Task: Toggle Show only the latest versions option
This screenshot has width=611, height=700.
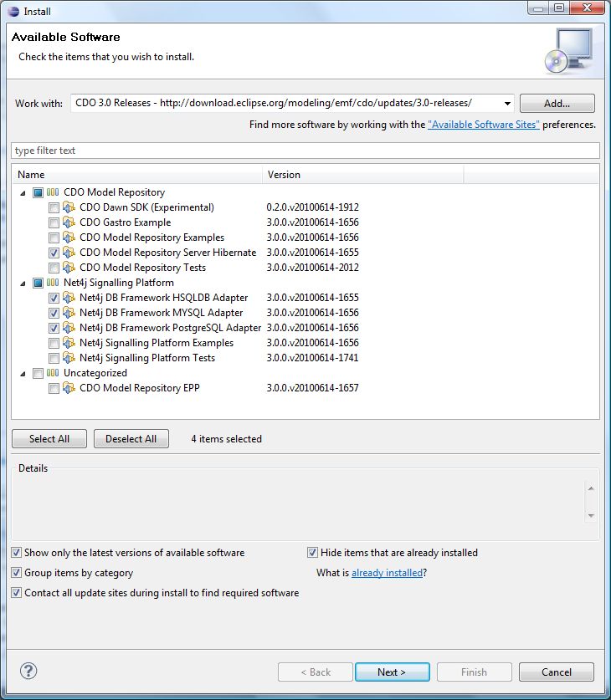Action: coord(16,553)
